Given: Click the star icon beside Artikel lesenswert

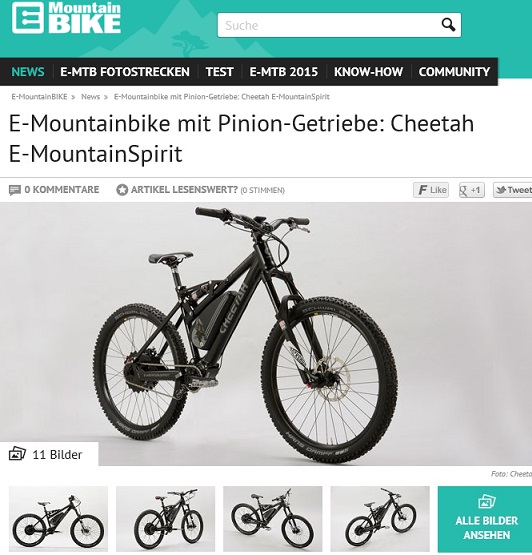Looking at the screenshot, I should click(122, 190).
